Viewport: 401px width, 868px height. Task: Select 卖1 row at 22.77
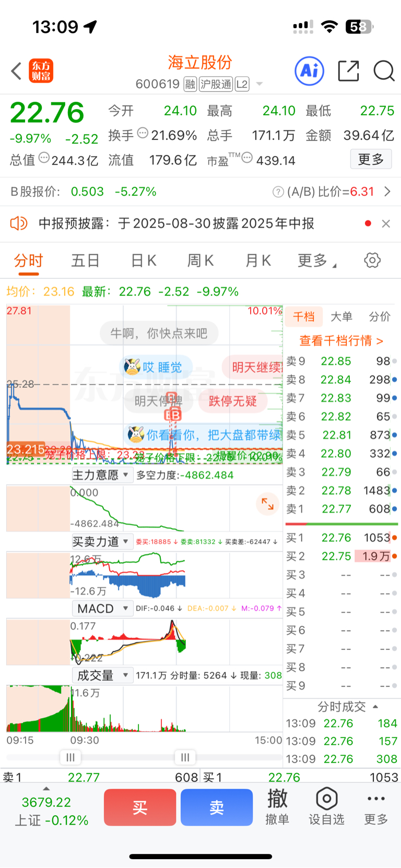pyautogui.click(x=341, y=509)
